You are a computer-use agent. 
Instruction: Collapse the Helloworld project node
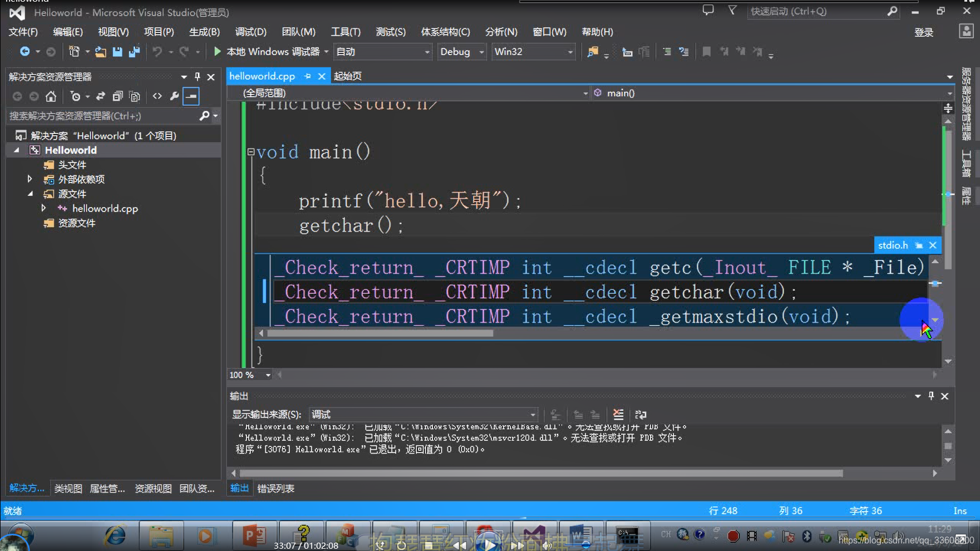click(17, 150)
